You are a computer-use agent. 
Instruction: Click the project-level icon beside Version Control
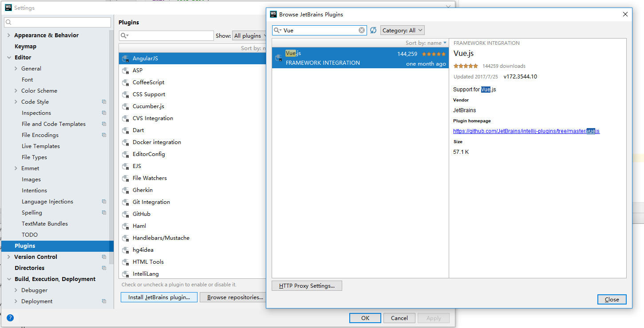coord(104,257)
